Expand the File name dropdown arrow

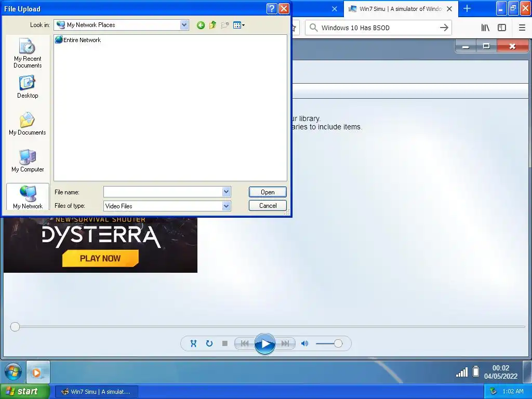(227, 192)
